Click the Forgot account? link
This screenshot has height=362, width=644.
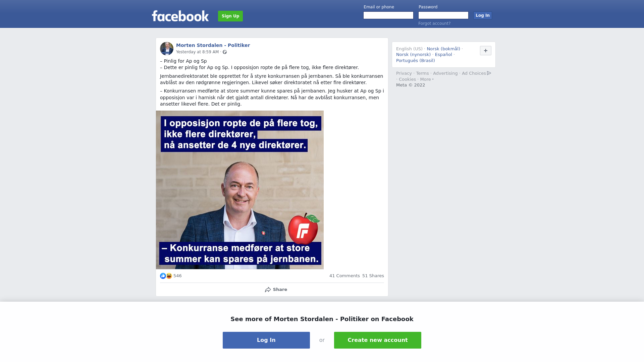click(x=434, y=23)
